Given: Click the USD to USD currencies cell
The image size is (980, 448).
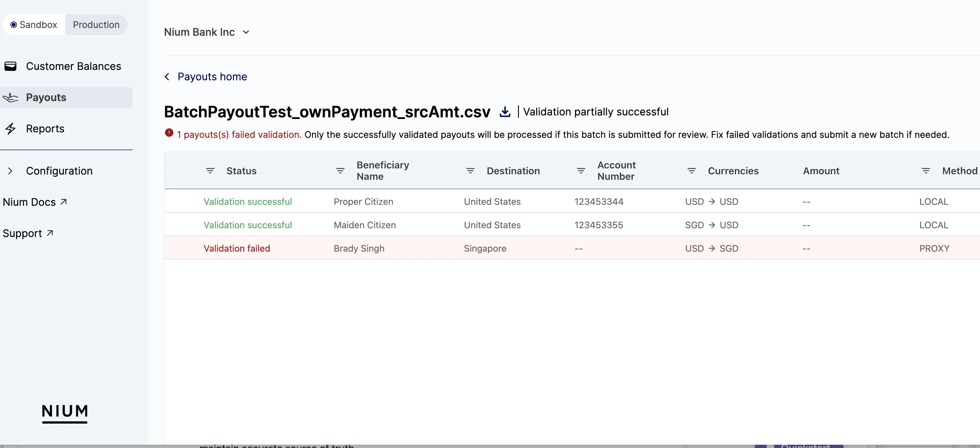Looking at the screenshot, I should point(712,202).
